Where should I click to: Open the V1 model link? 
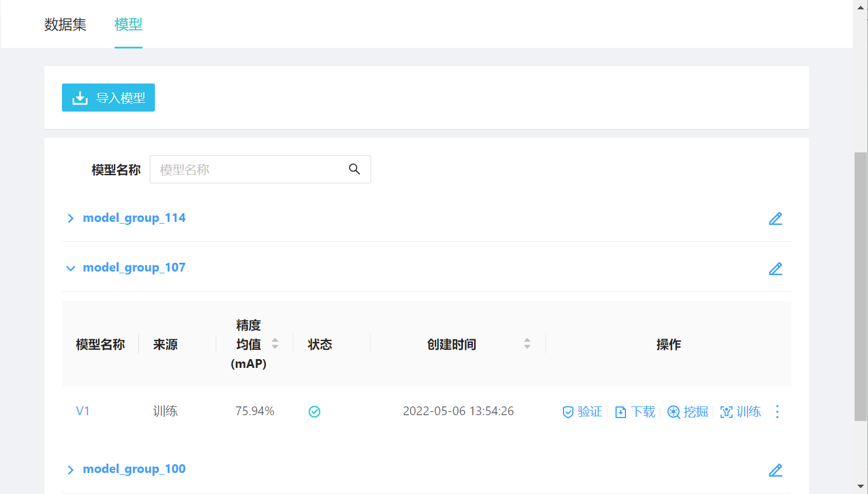pos(83,411)
